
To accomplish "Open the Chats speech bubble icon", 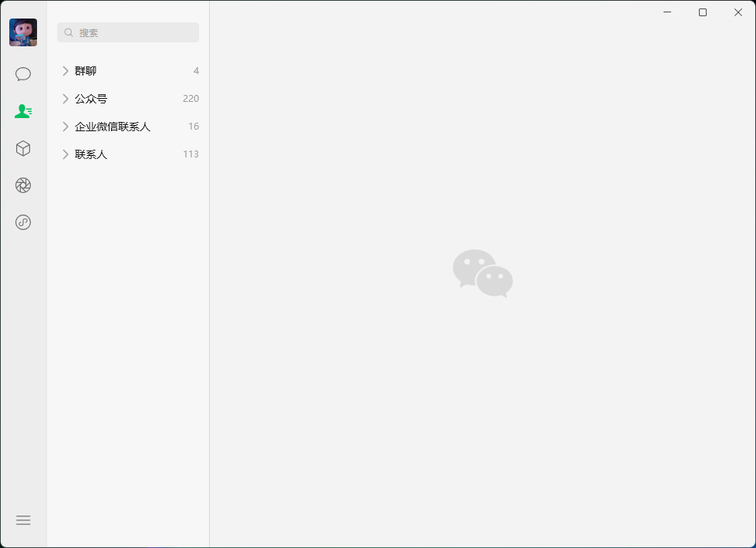I will 23,74.
